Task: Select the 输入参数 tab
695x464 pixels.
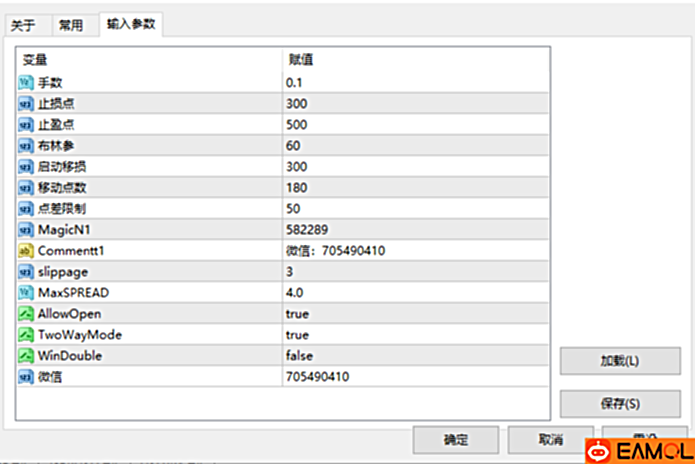Action: coord(131,25)
